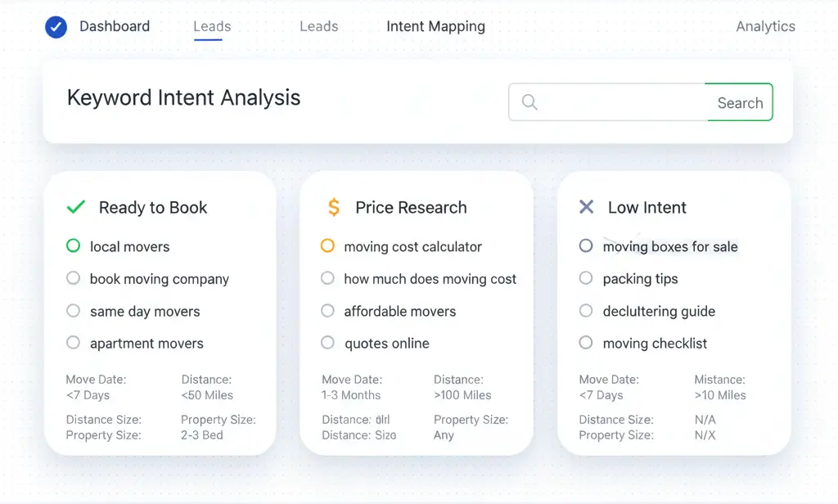Select the book moving company radio button
This screenshot has width=838, height=504.
point(73,278)
